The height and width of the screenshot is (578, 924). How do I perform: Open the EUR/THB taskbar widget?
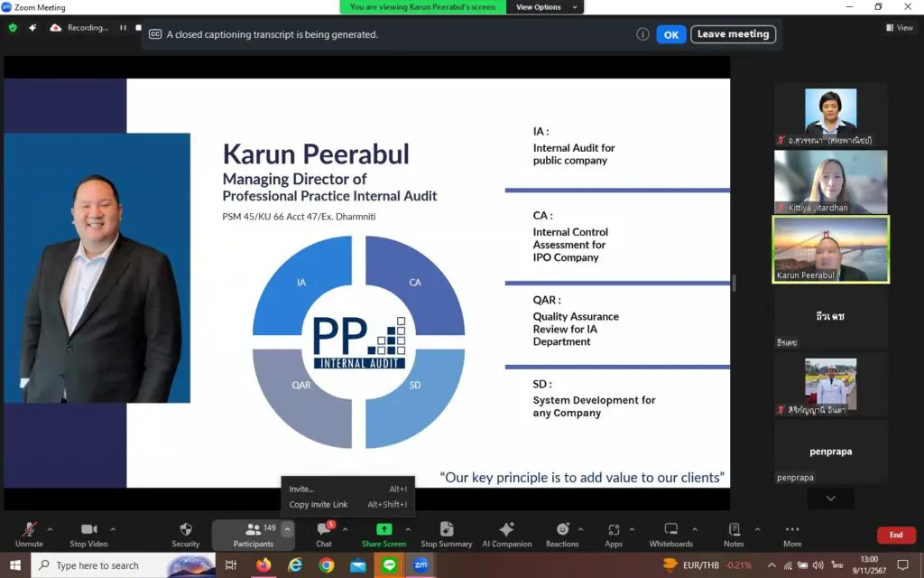click(x=707, y=565)
